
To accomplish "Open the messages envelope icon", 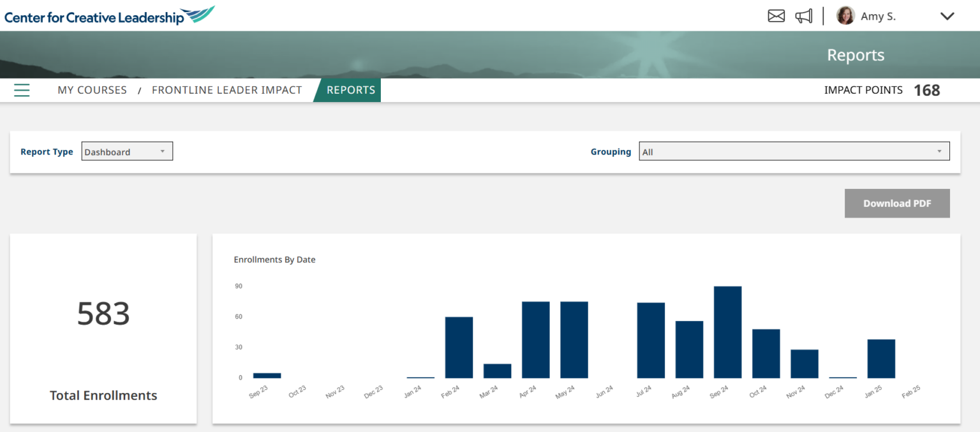I will 776,15.
